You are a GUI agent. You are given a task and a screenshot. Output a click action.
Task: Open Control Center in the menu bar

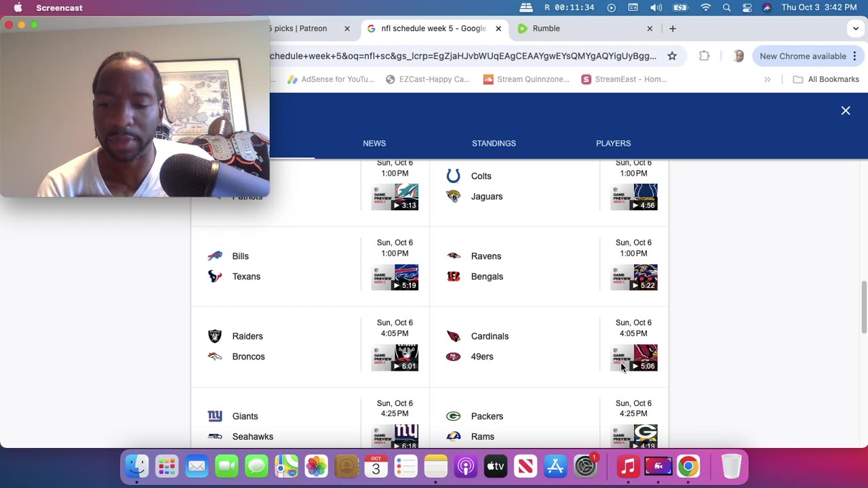(747, 7)
